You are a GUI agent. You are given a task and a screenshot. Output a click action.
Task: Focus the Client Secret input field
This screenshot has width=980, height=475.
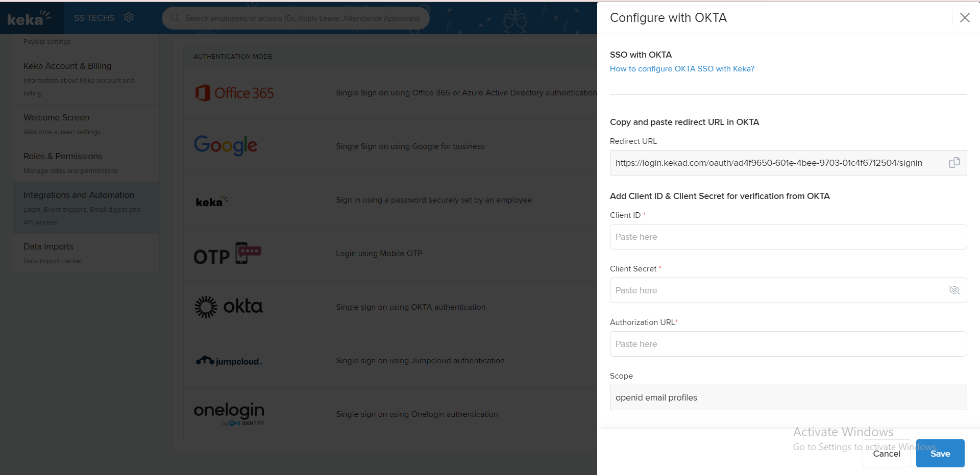(x=788, y=290)
